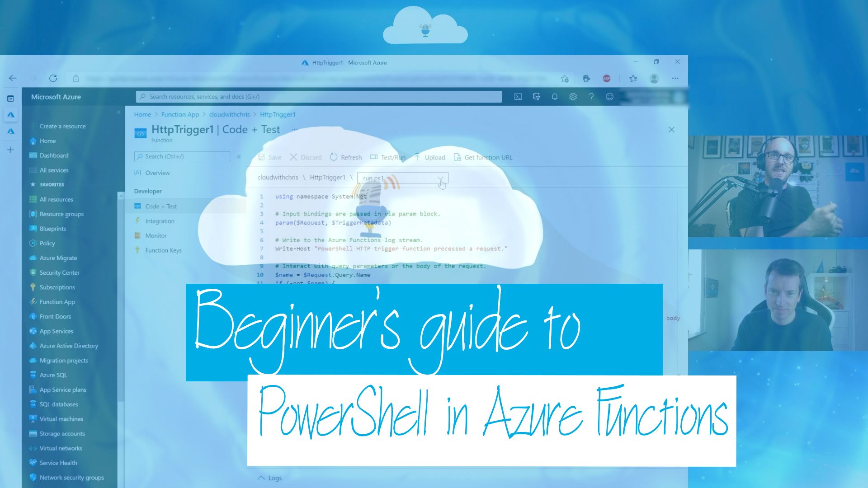Click the Function Keys section icon
The height and width of the screenshot is (488, 868).
138,250
